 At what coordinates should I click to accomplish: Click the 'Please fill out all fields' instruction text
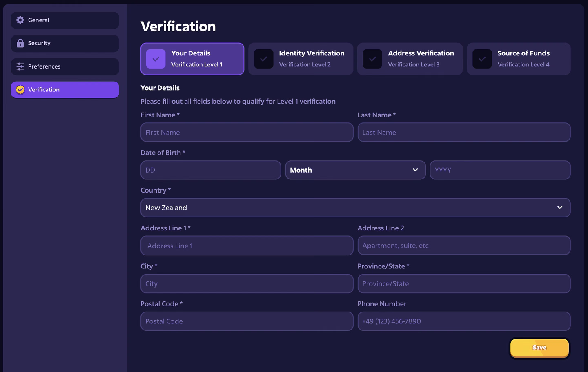click(238, 101)
